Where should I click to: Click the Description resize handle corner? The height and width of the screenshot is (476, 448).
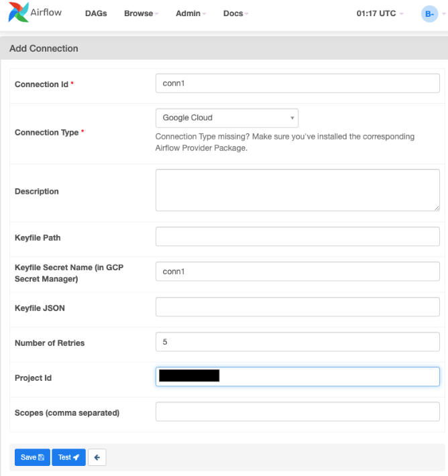coord(437,208)
